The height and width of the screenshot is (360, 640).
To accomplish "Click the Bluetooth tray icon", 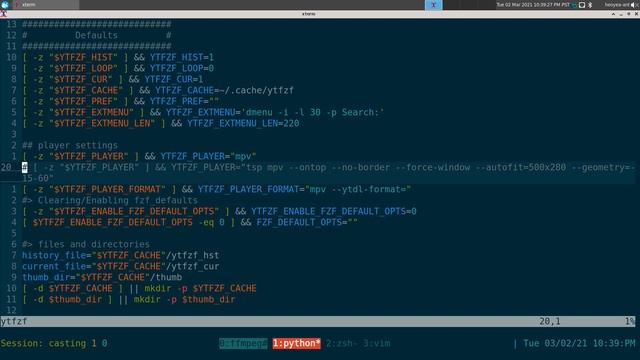I will pyautogui.click(x=590, y=5).
